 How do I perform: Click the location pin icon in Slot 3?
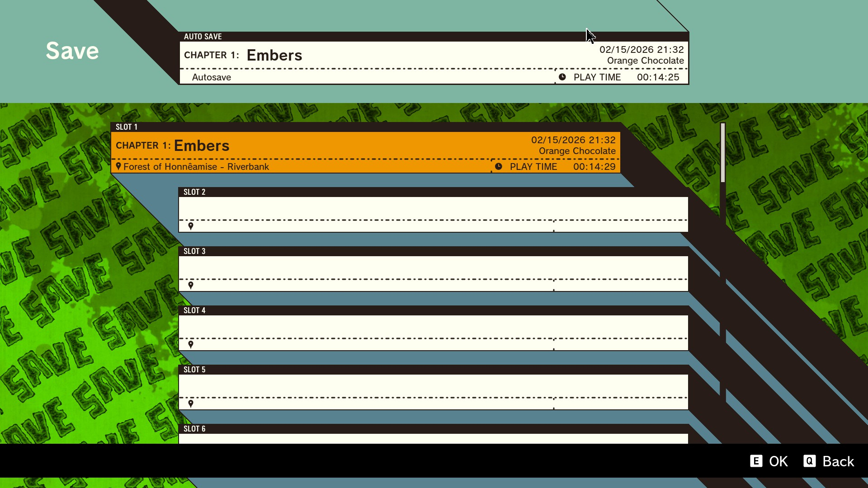click(191, 285)
